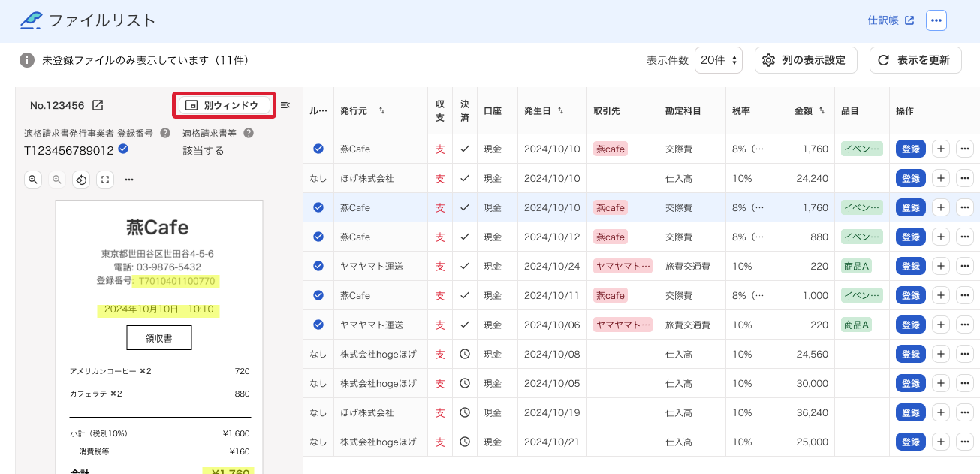Sort by 発生日 column

coord(560,111)
